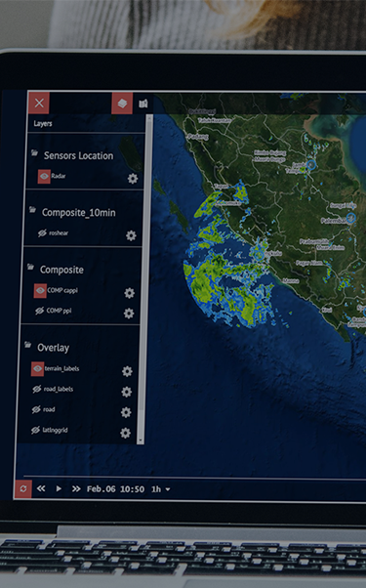Close the Layers panel with X
366x588 pixels.
(x=39, y=103)
